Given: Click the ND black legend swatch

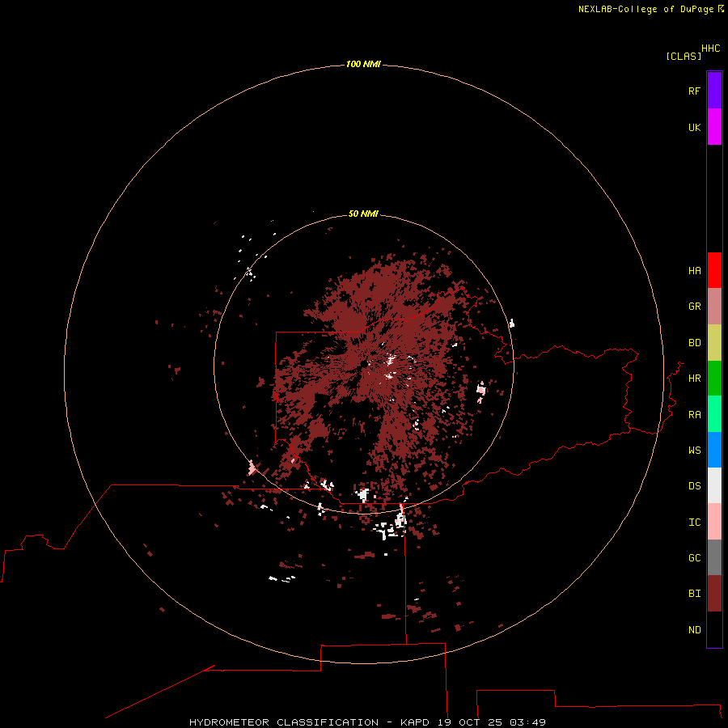Looking at the screenshot, I should click(714, 629).
